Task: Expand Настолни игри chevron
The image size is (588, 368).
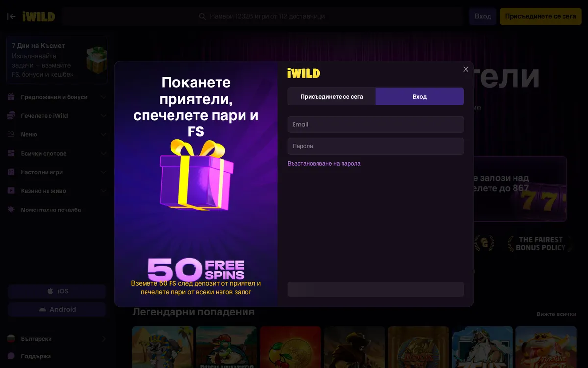Action: (x=103, y=172)
